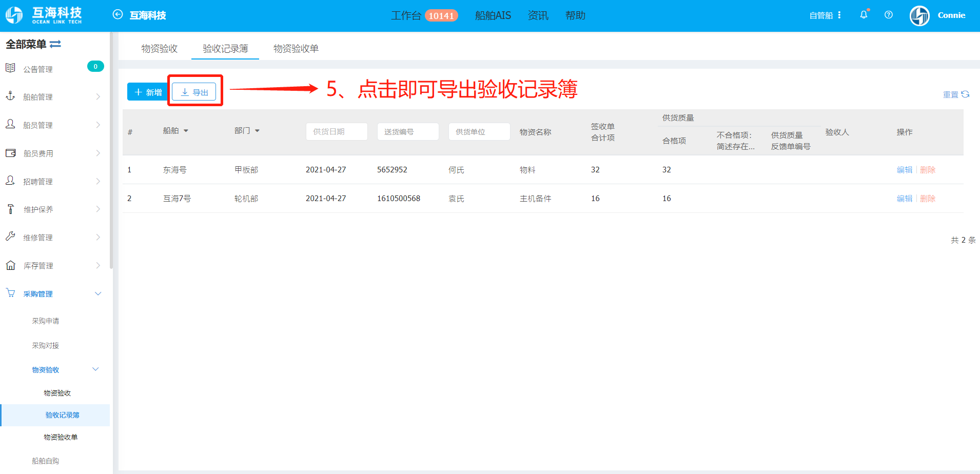Open the 资讯 top menu
This screenshot has width=980, height=474.
tap(538, 15)
